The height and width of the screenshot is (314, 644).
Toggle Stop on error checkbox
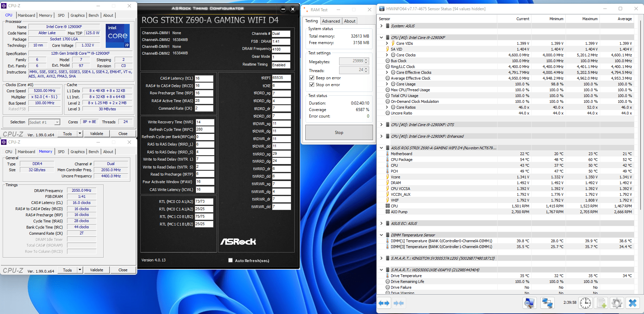(x=312, y=85)
